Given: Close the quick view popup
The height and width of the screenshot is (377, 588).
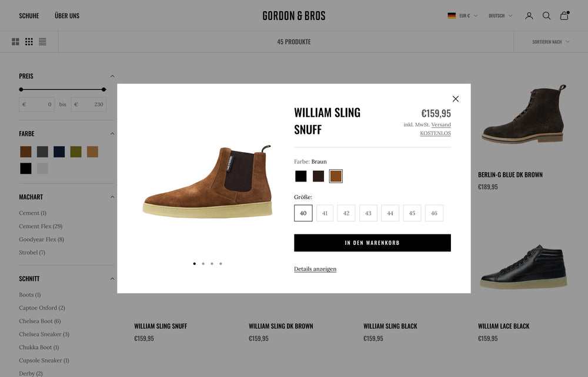Looking at the screenshot, I should (455, 99).
